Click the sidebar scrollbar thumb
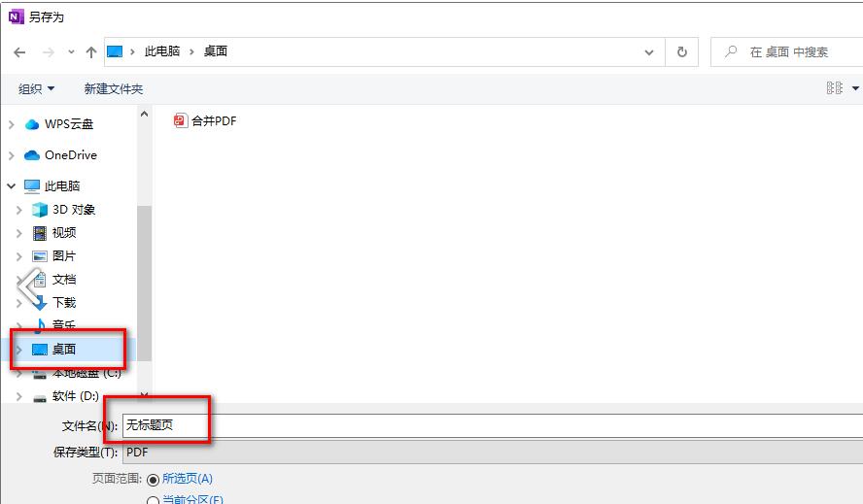 coord(144,284)
